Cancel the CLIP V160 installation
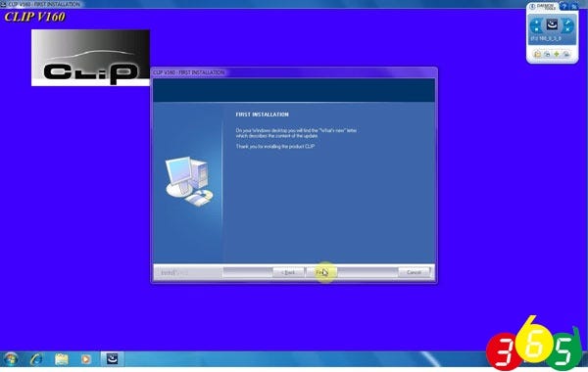The image size is (588, 372). click(x=414, y=272)
